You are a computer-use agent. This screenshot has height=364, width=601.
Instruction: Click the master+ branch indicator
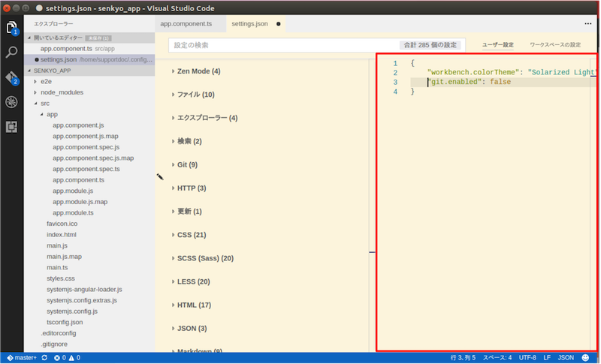tap(22, 357)
